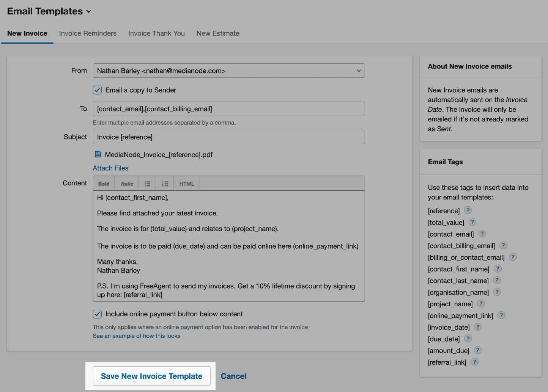This screenshot has height=392, width=548.
Task: Open help icon beside [contact_billing_email] tag
Action: [x=503, y=245]
